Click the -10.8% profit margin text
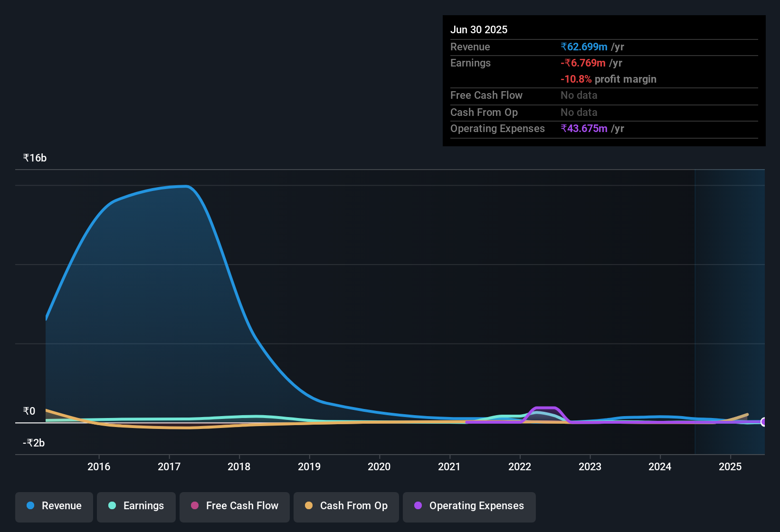Viewport: 780px width, 532px height. (609, 79)
